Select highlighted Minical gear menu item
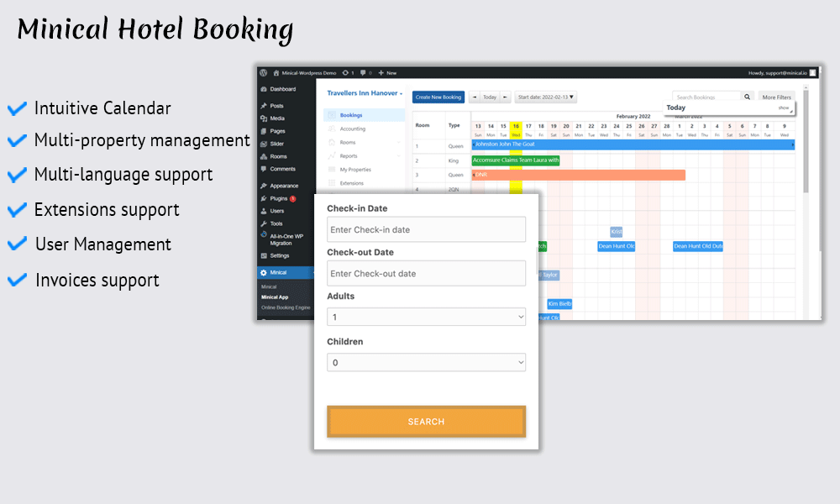The height and width of the screenshot is (504, 840). click(286, 273)
